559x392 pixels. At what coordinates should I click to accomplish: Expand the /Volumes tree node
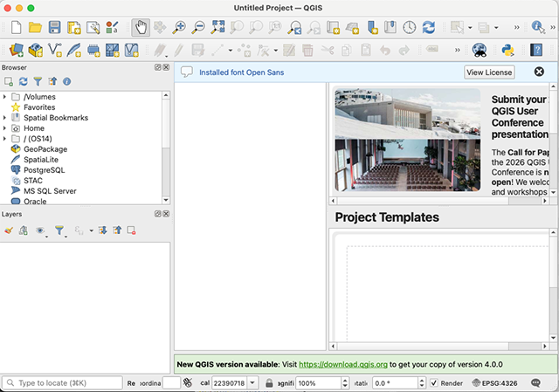(x=4, y=97)
